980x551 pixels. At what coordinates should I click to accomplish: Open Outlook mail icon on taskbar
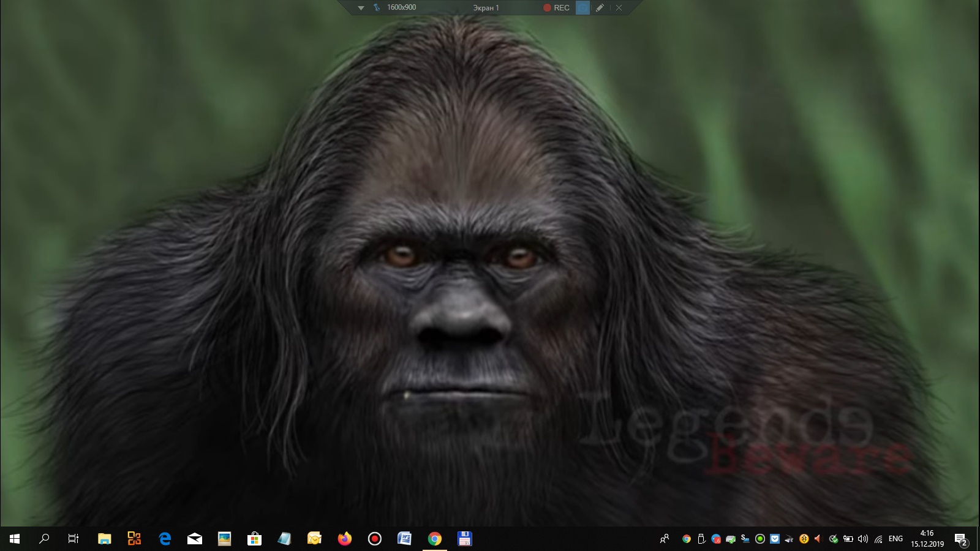point(314,539)
